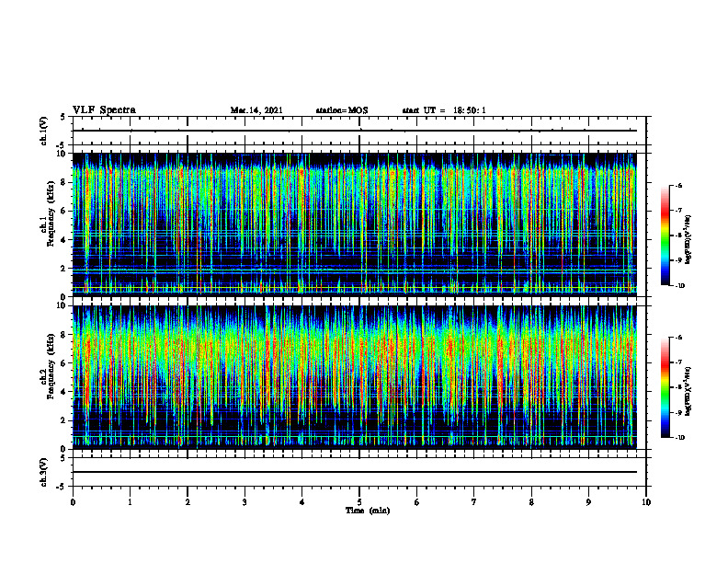This screenshot has height=563, width=728.
Task: Click the "2" kHz tick of ch.1 spectrogram
Action: click(64, 269)
